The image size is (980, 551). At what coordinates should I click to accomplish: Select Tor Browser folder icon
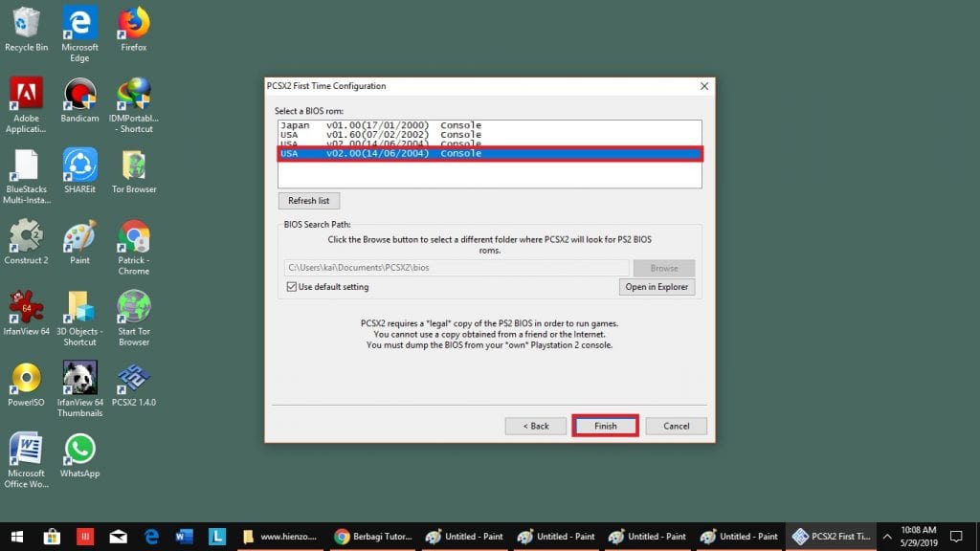(134, 170)
